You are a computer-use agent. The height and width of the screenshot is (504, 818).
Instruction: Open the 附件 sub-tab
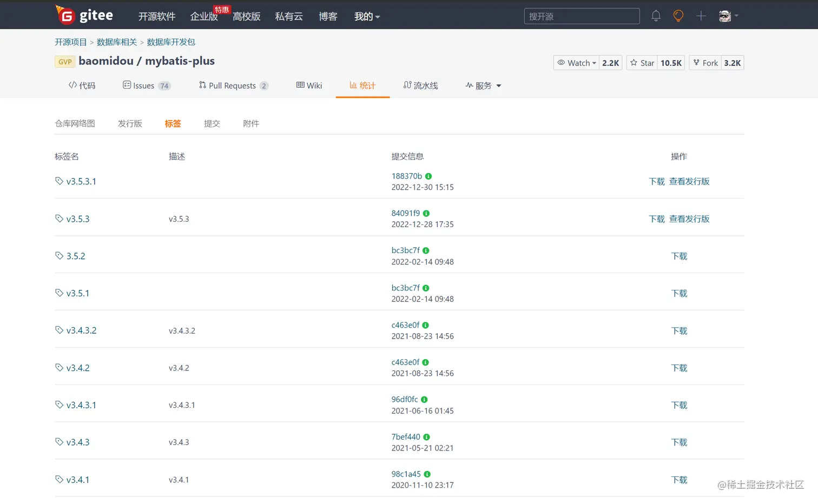(251, 124)
